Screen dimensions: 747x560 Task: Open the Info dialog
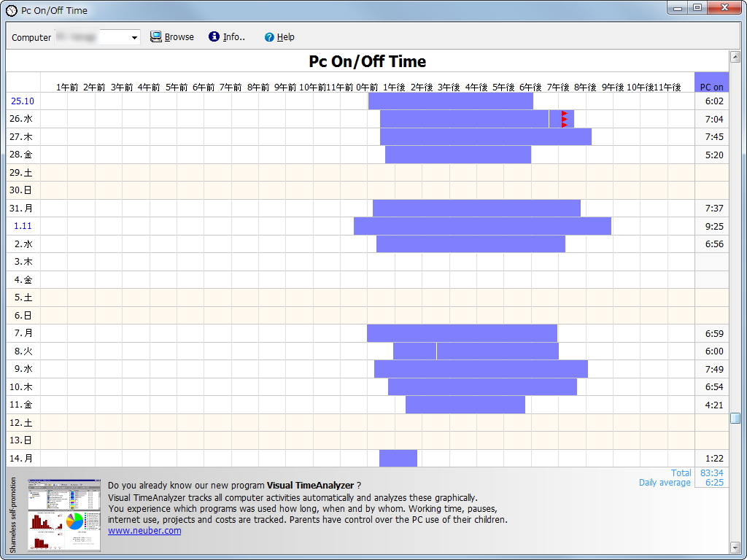click(x=227, y=36)
